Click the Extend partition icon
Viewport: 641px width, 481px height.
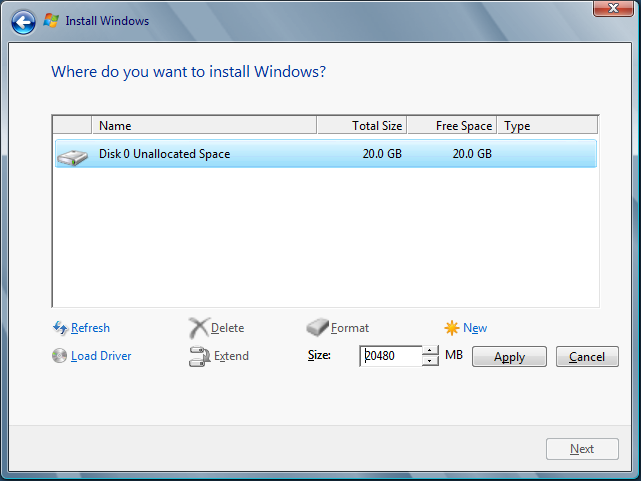coord(199,356)
